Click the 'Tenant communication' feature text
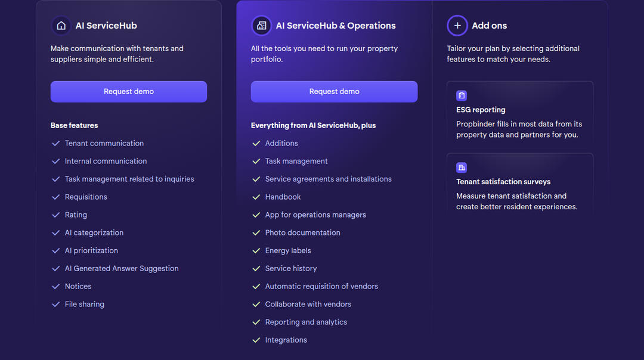Viewport: 644px width, 360px height. coord(104,143)
